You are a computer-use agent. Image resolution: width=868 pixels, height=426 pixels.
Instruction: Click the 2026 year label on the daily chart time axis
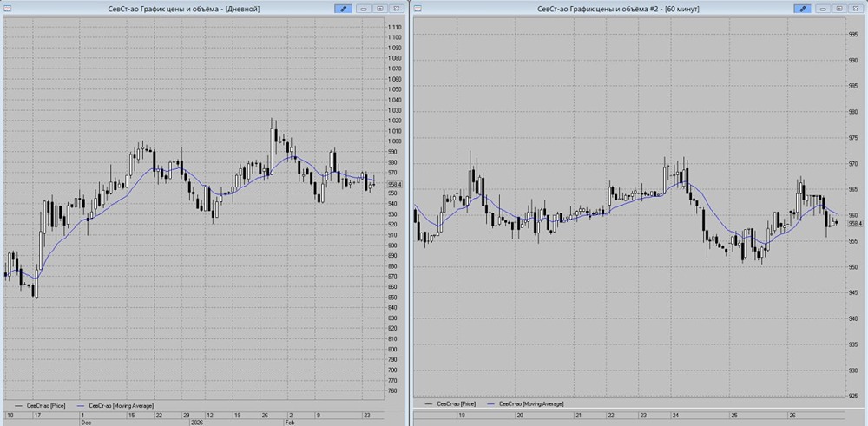(198, 423)
